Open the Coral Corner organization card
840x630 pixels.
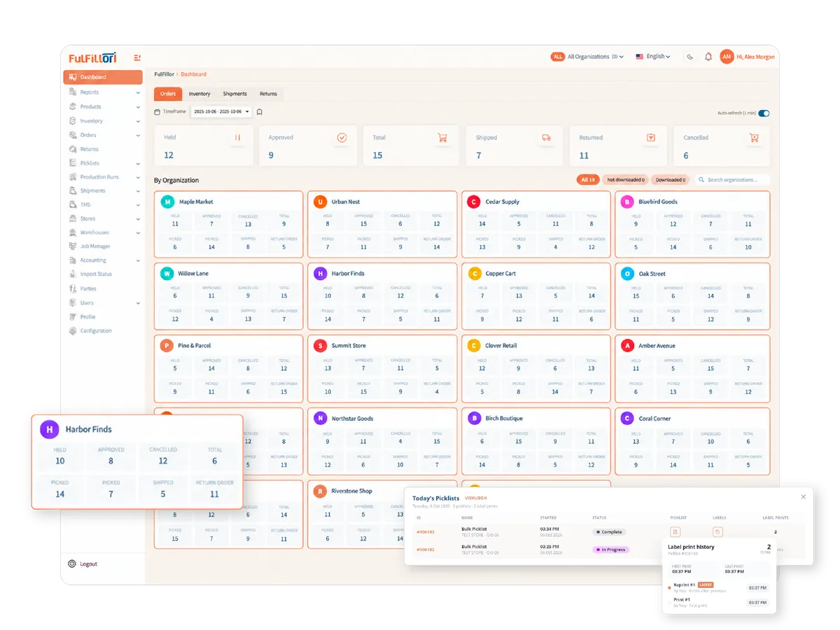pos(692,441)
